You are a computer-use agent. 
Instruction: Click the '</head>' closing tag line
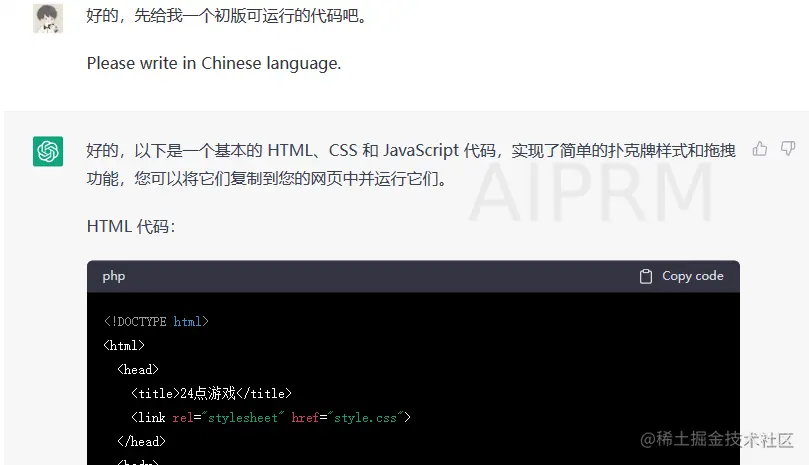pos(141,441)
